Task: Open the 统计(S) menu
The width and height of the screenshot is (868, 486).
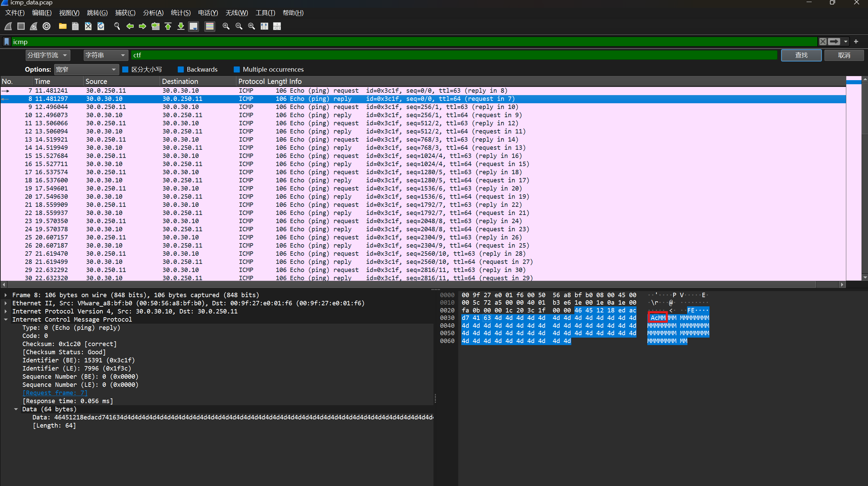Action: point(181,13)
